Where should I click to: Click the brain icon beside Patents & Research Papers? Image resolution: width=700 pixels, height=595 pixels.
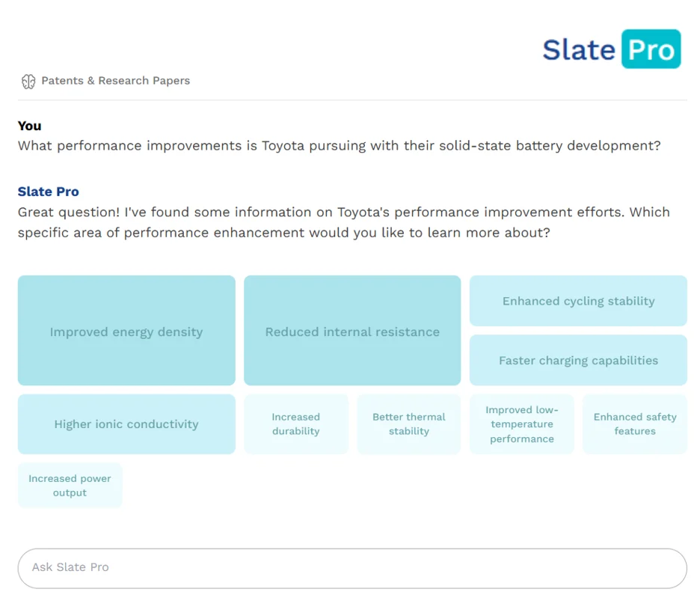[28, 82]
